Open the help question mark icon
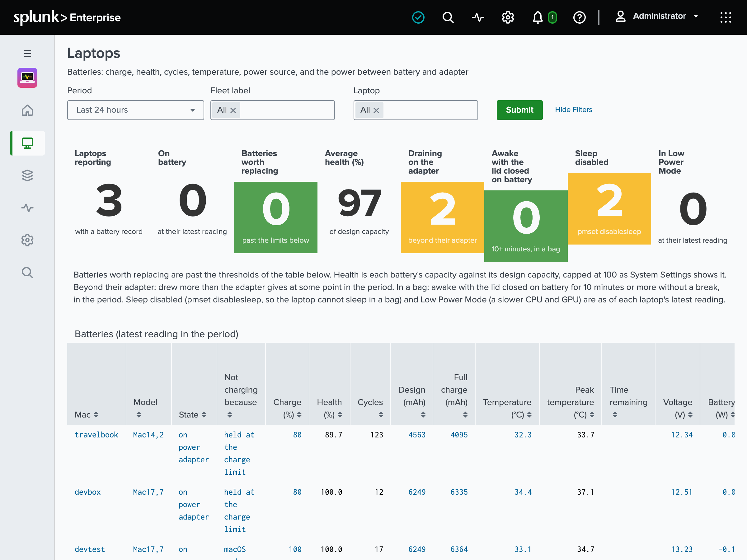Viewport: 747px width, 560px height. click(x=580, y=17)
